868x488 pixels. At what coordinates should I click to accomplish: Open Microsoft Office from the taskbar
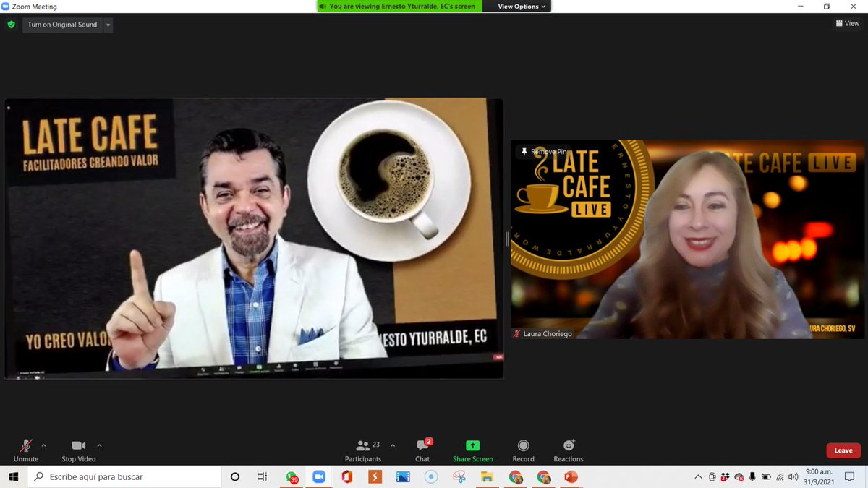point(347,477)
